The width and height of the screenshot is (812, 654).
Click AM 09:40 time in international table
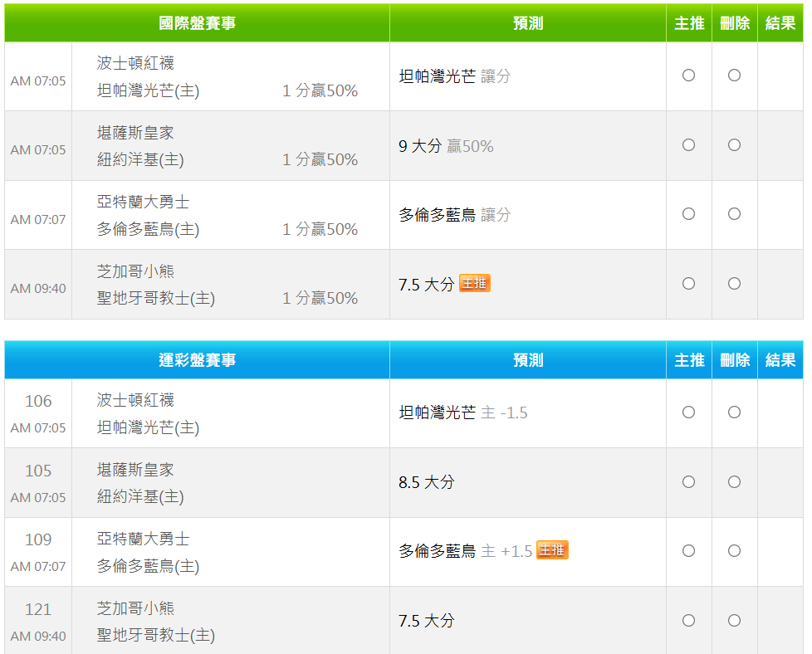point(38,289)
